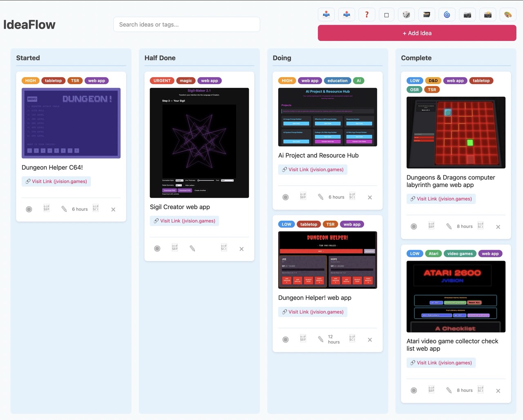523x420 pixels.
Task: Open the import ideas inbox icon
Action: [326, 14]
